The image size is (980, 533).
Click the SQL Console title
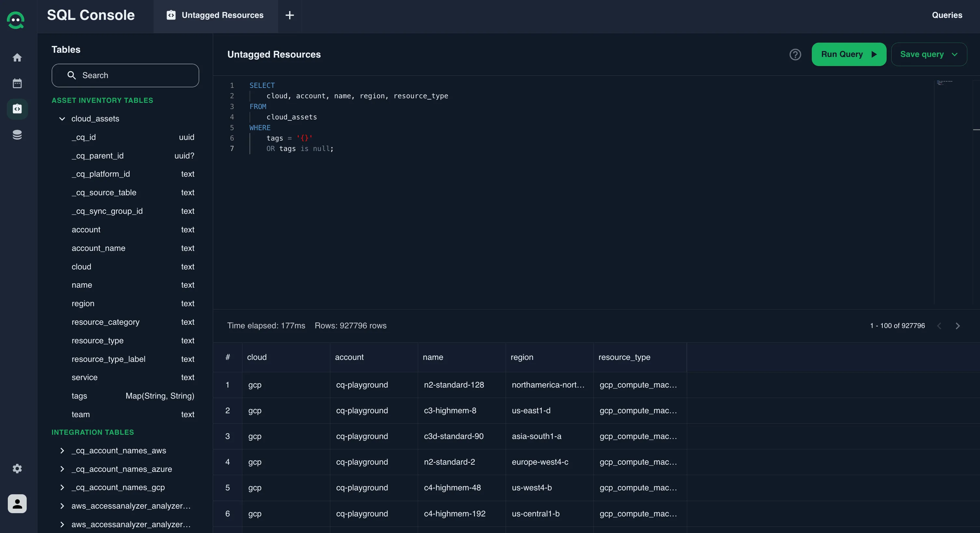pos(91,15)
